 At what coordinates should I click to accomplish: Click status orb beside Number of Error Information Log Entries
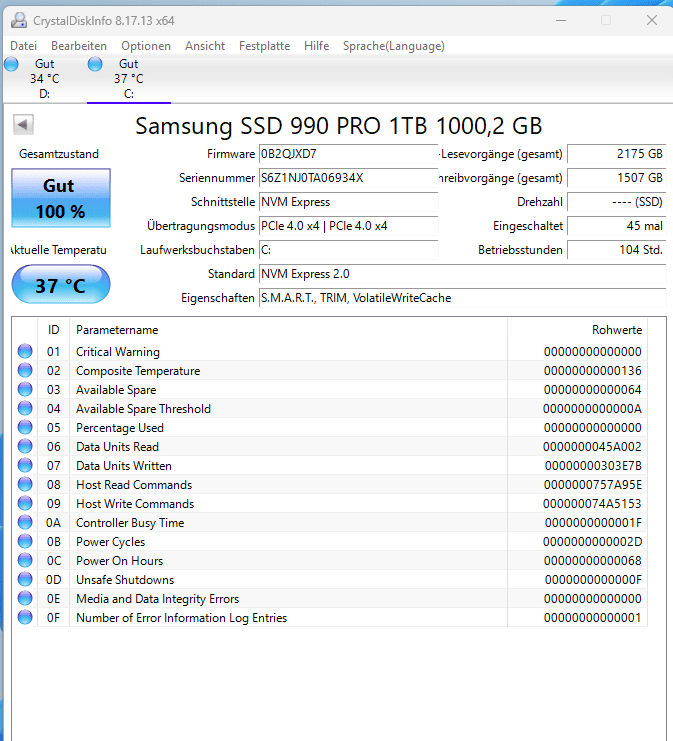(x=25, y=617)
